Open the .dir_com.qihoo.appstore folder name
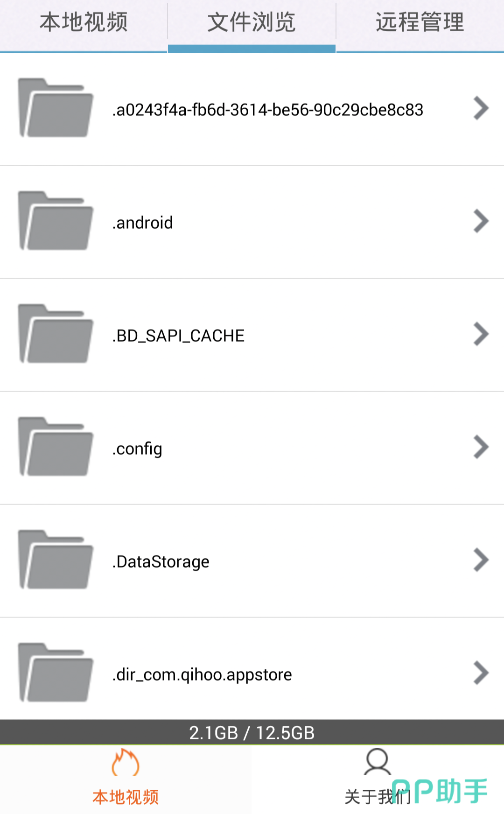The width and height of the screenshot is (504, 814). [202, 675]
